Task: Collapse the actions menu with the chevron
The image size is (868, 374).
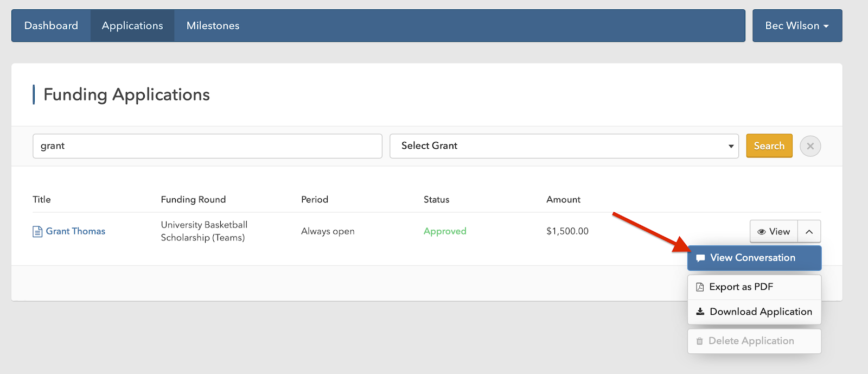Action: point(809,231)
